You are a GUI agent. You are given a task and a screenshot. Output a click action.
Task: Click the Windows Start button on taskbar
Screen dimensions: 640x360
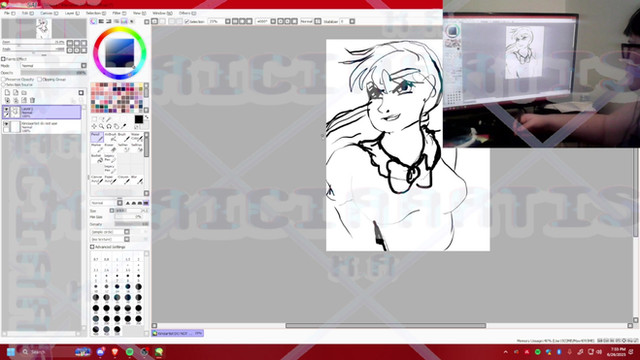click(x=11, y=352)
